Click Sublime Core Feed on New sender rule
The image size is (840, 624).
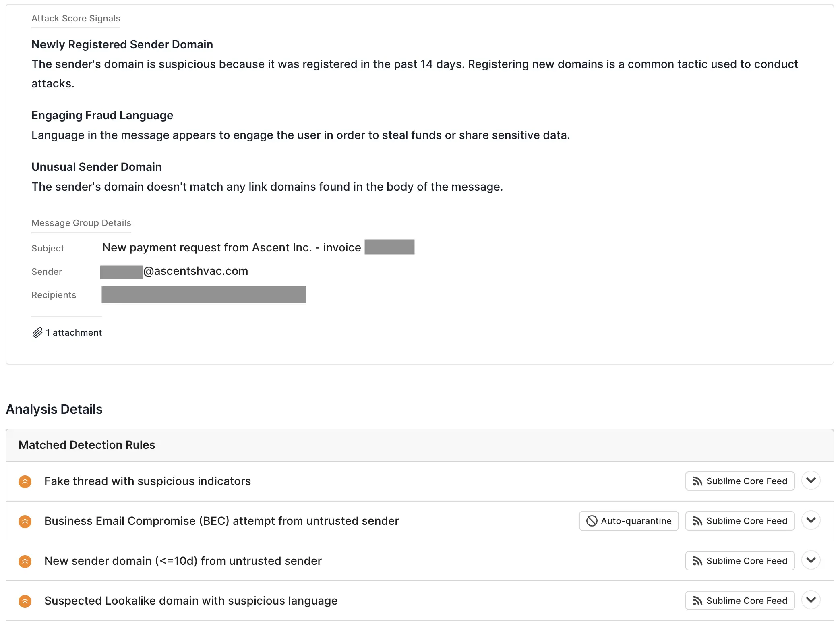[740, 561]
